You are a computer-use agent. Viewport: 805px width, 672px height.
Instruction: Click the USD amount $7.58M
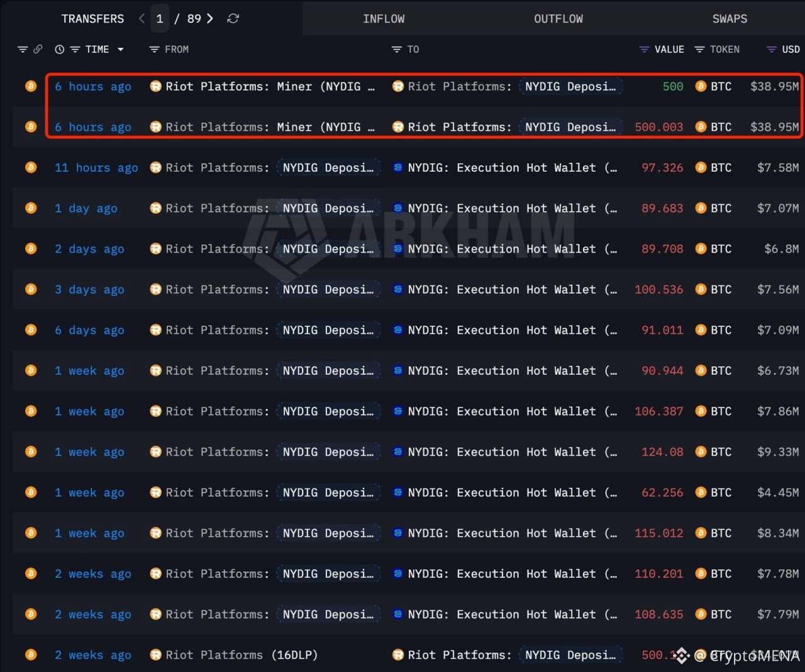tap(778, 167)
